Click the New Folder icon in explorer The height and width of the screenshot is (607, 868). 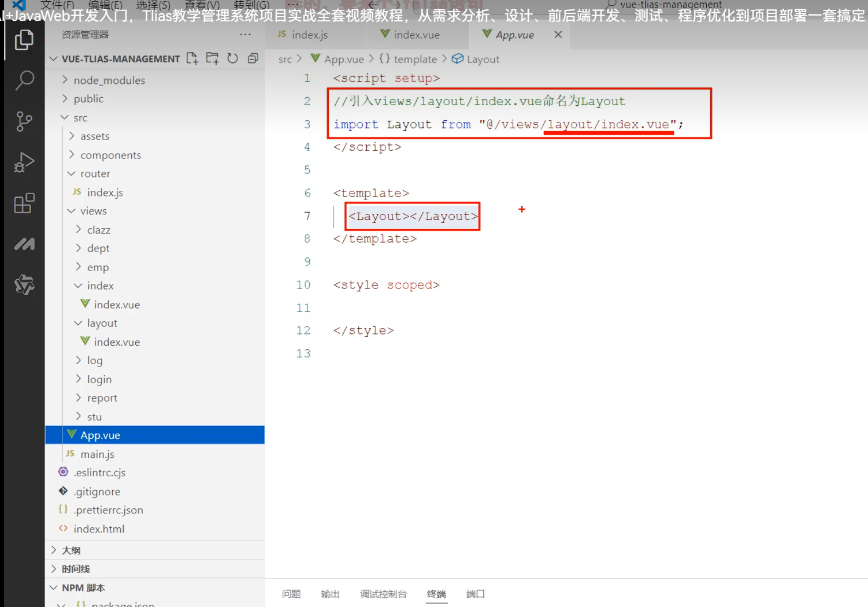(x=212, y=58)
